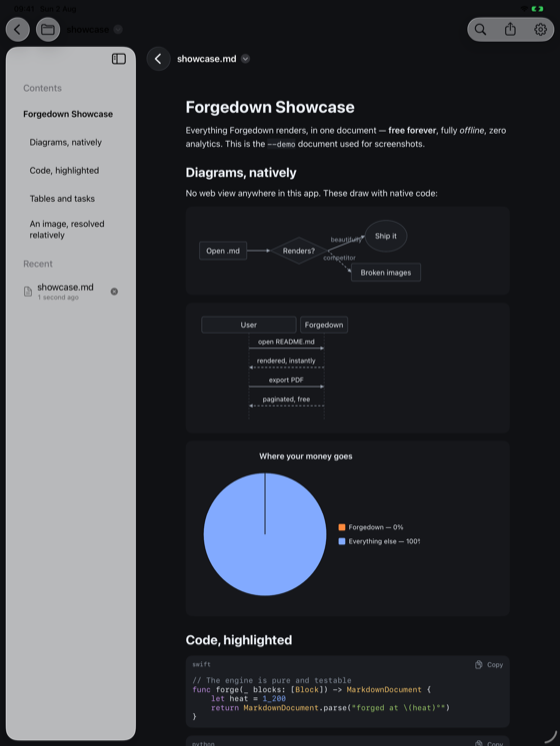The height and width of the screenshot is (746, 560).
Task: Expand showcase.md title dropdown chevron
Action: [246, 59]
